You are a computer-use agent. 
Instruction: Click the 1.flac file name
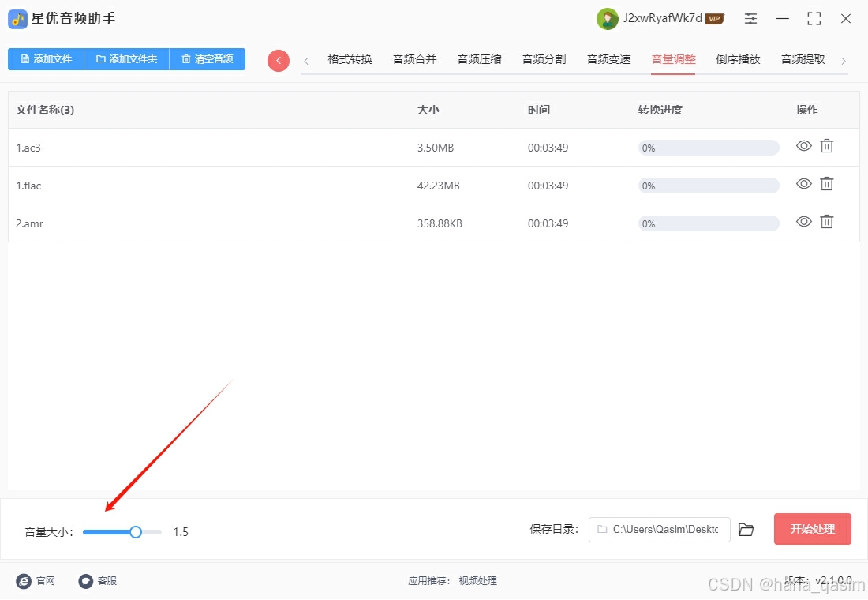[28, 186]
